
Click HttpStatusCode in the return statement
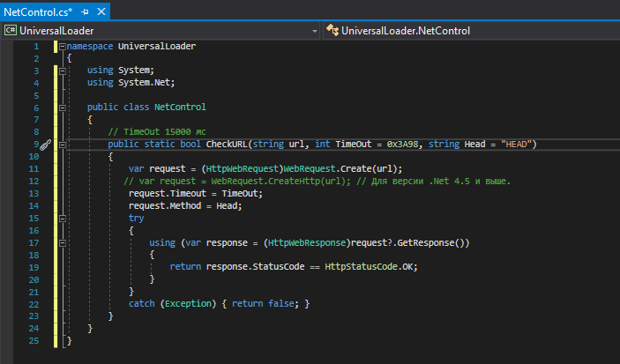[x=363, y=266]
